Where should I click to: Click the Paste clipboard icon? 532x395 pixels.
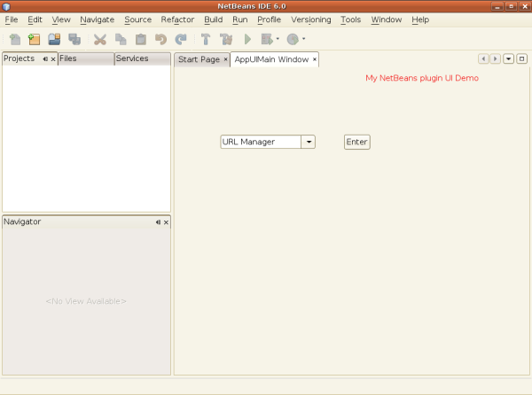141,39
